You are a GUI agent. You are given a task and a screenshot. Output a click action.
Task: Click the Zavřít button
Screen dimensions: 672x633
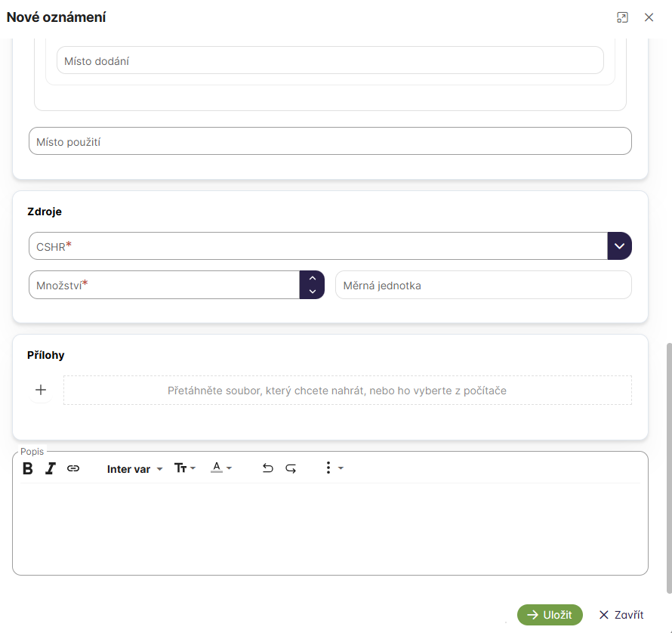621,615
